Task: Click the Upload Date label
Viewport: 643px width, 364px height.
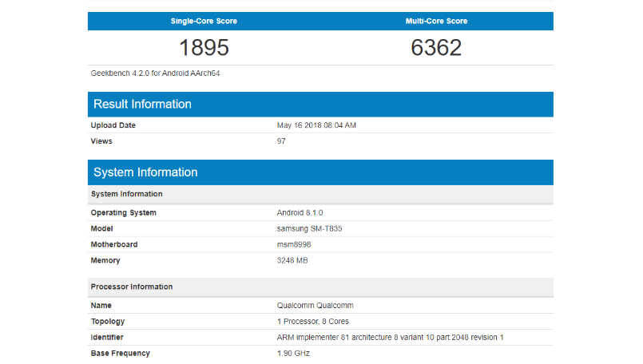Action: click(x=113, y=125)
